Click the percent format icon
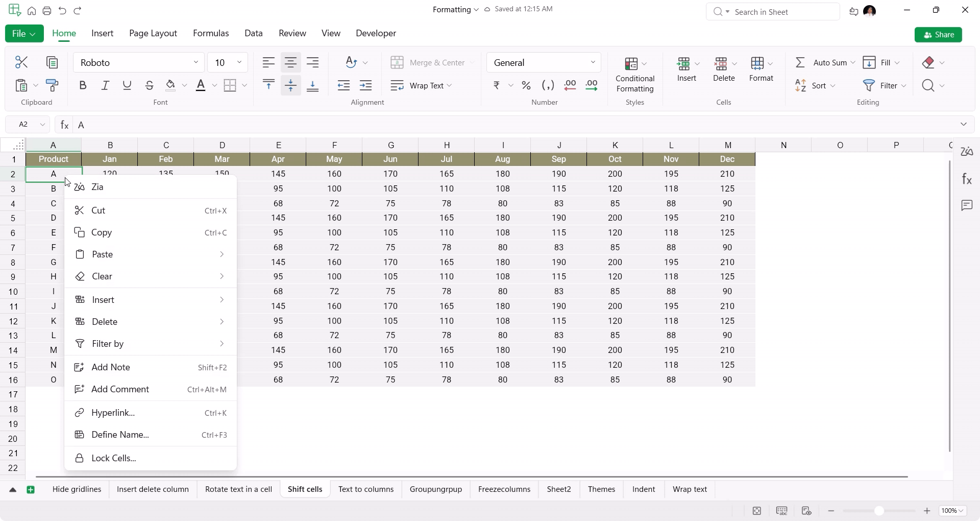Screen dimensions: 980x521 tap(526, 85)
